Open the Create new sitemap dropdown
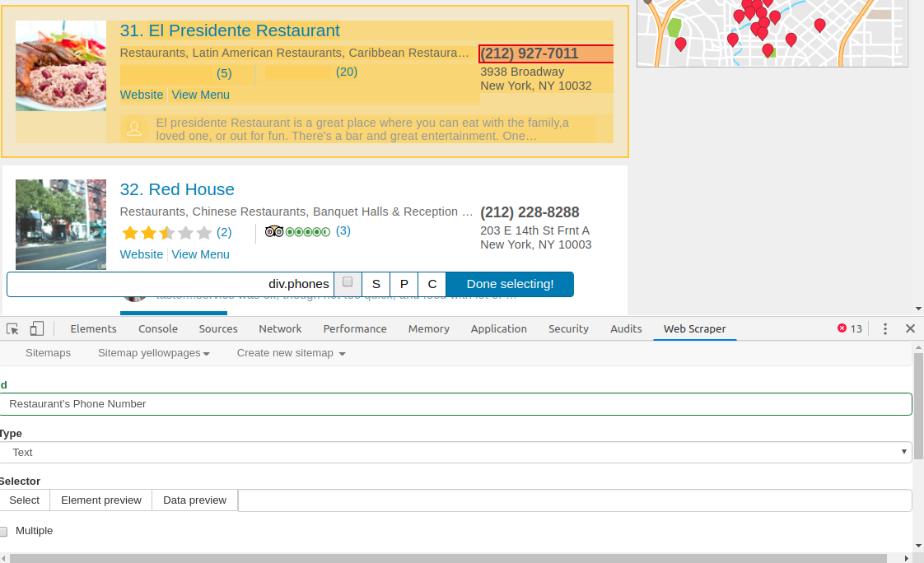924x563 pixels. tap(291, 353)
